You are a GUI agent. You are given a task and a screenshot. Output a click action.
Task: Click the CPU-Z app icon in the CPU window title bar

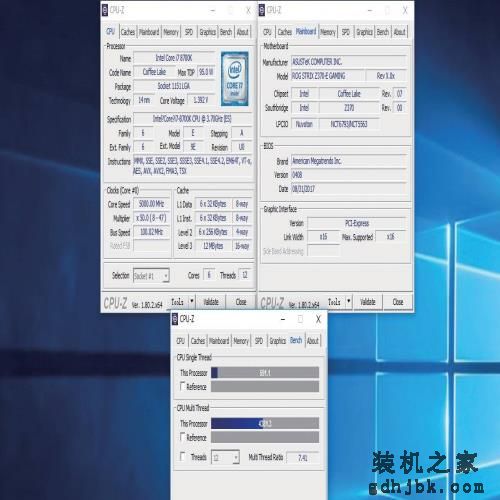pos(105,10)
